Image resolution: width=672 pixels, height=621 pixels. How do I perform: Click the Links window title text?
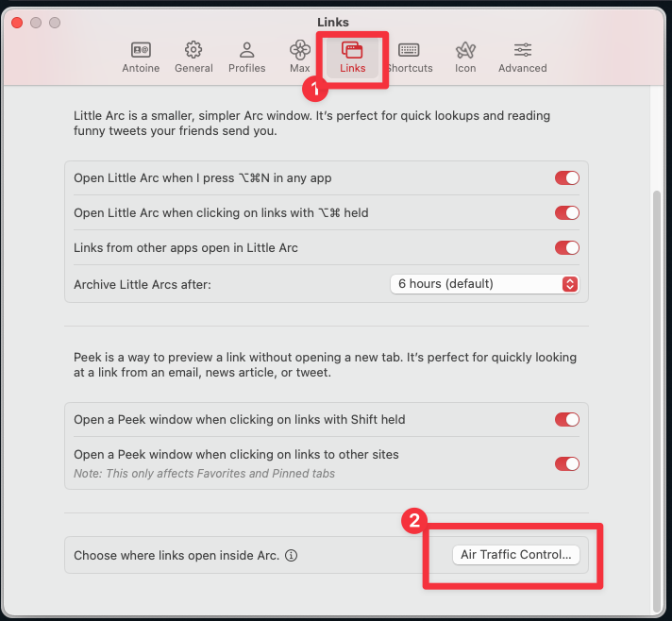[335, 22]
